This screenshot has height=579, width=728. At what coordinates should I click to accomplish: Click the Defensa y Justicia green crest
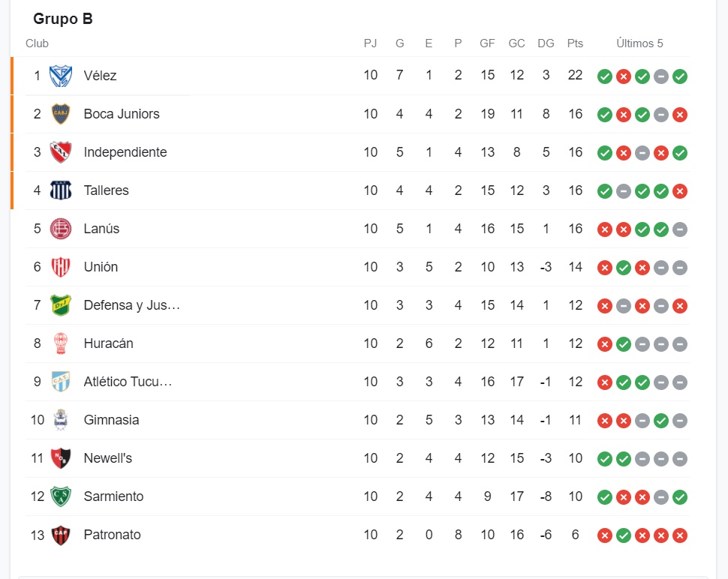pos(61,305)
